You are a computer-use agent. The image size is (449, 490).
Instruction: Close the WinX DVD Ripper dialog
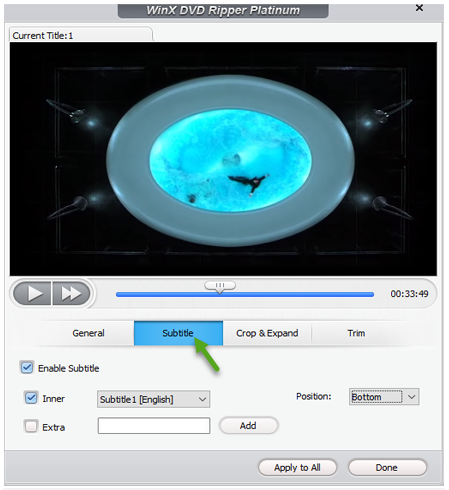point(419,8)
